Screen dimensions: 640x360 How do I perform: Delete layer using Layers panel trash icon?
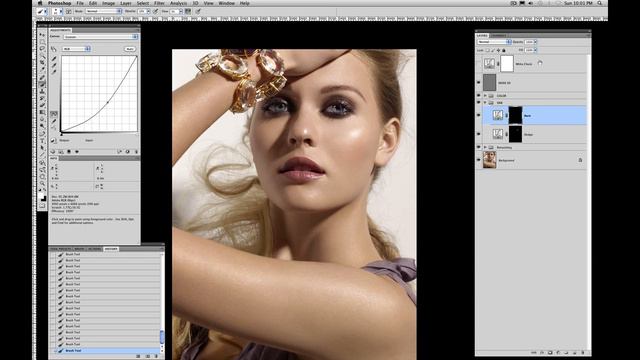[583, 352]
